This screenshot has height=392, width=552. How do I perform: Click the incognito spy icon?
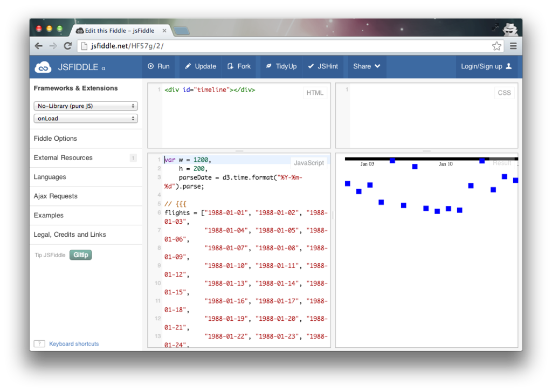click(x=510, y=29)
